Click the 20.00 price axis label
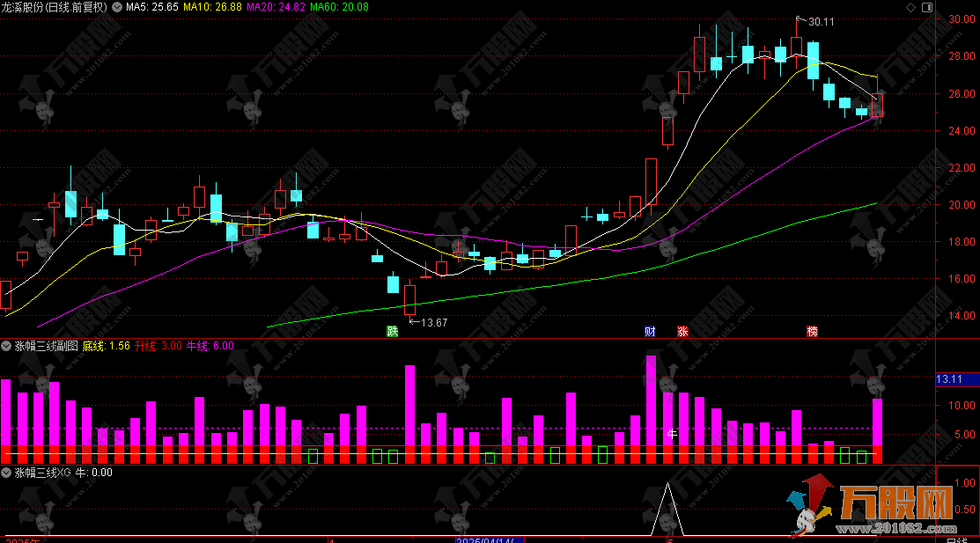 click(x=962, y=204)
